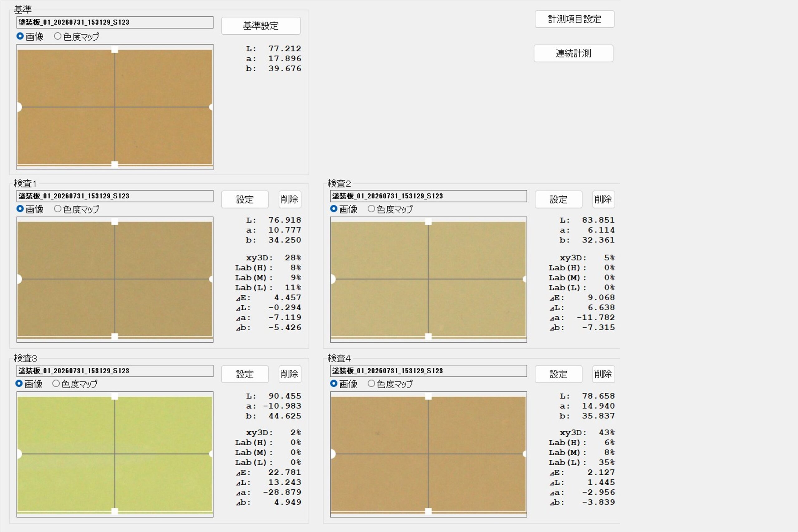The height and width of the screenshot is (532, 798).
Task: Click the top handle of the 検査1 image region
Action: click(115, 222)
